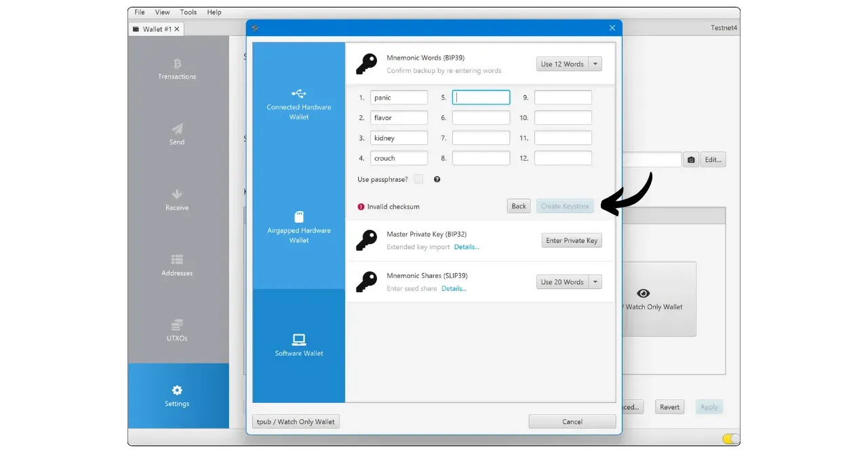Switch to the Wallet #1 tab

pos(156,29)
